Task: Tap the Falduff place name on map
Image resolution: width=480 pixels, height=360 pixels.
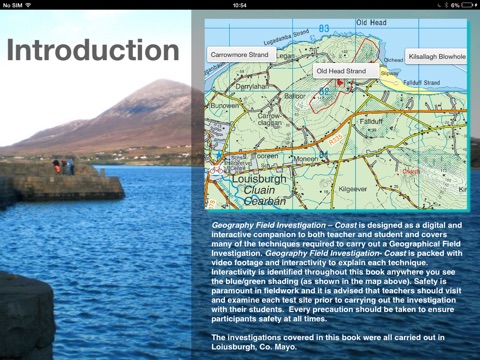Action: pyautogui.click(x=371, y=121)
